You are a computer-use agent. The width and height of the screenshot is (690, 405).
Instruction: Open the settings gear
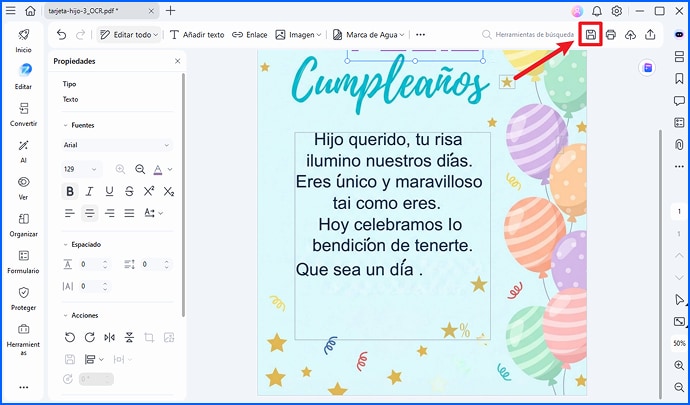[x=617, y=11]
